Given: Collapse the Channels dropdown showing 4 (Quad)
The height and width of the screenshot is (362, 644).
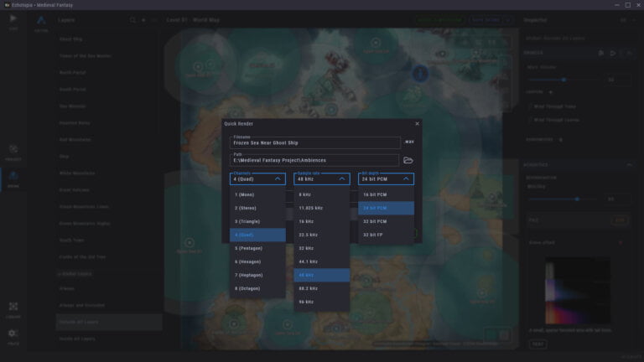Looking at the screenshot, I should pos(257,179).
